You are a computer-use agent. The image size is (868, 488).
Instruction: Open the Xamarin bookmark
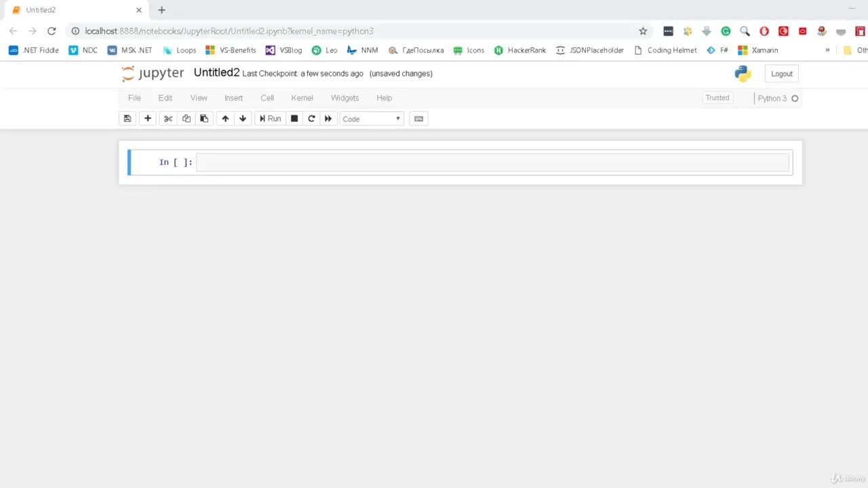(x=758, y=50)
